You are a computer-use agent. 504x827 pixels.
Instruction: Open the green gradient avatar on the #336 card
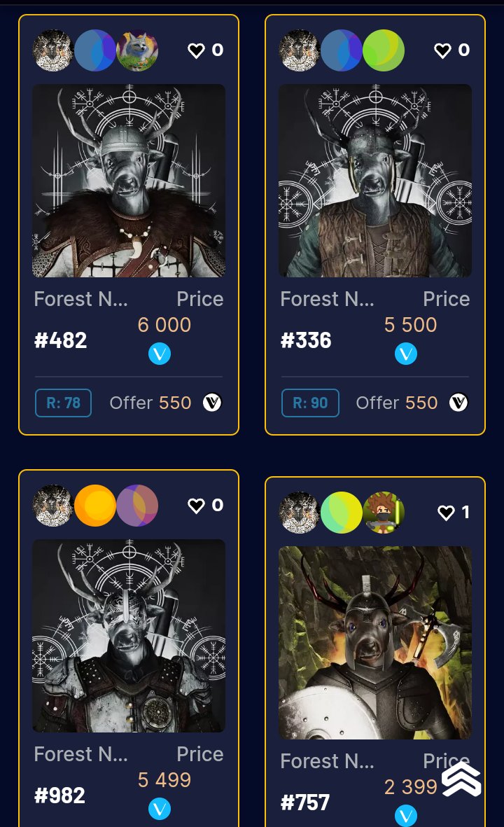coord(384,50)
